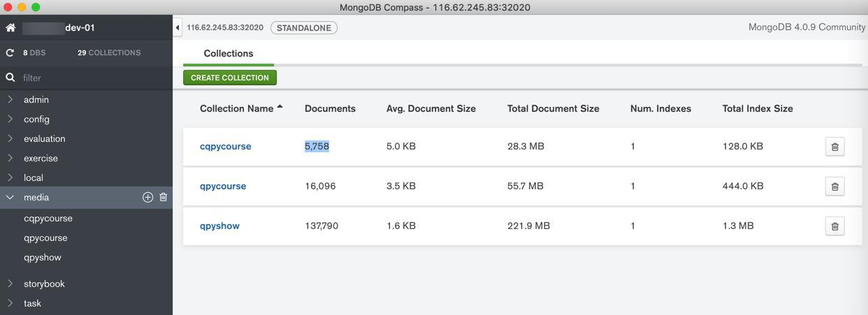The width and height of the screenshot is (868, 315).
Task: Open the home icon in the sidebar header
Action: 10,28
